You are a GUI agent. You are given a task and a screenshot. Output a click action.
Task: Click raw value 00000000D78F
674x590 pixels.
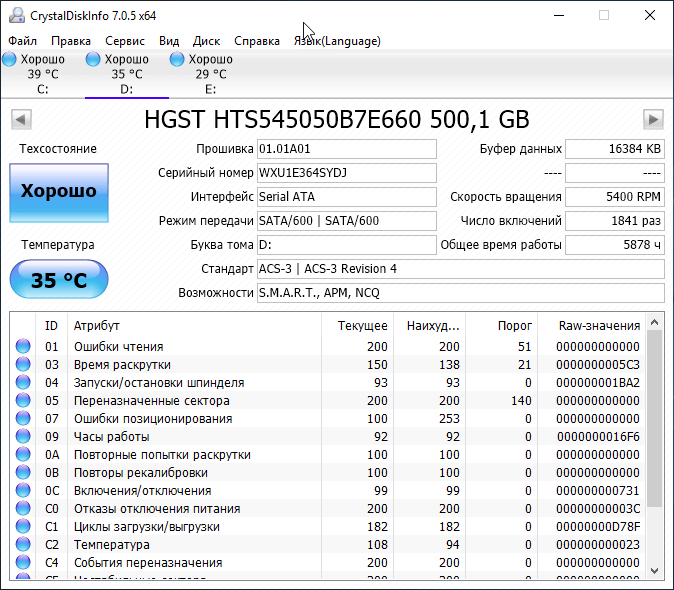tap(598, 527)
